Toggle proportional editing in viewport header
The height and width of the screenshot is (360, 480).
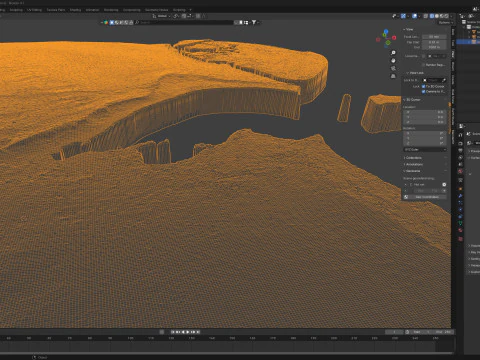click(198, 16)
